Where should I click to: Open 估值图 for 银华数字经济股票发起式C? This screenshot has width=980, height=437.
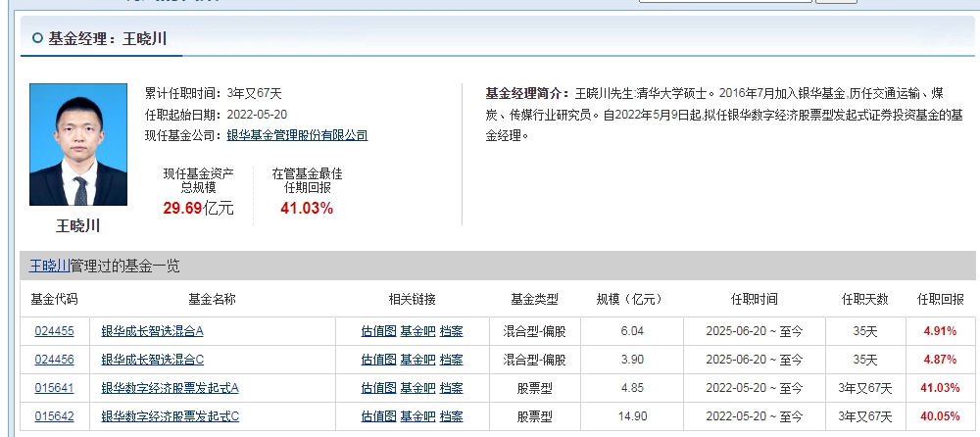pos(378,415)
